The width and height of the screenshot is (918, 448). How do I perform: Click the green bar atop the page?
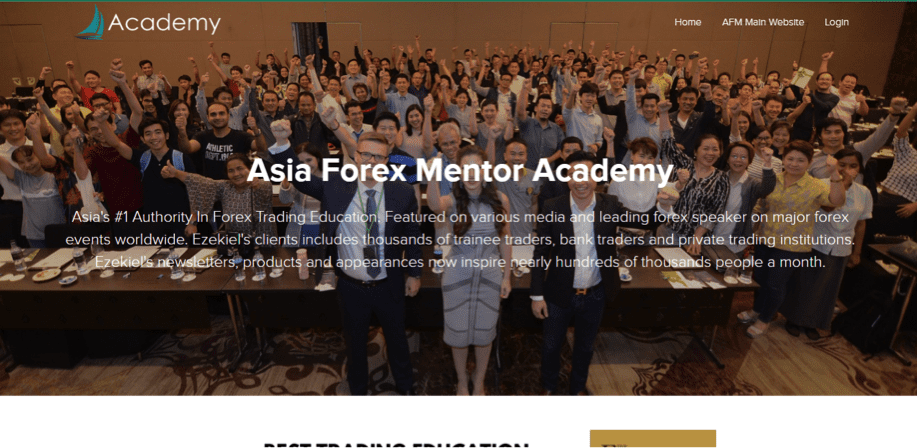[x=459, y=1]
